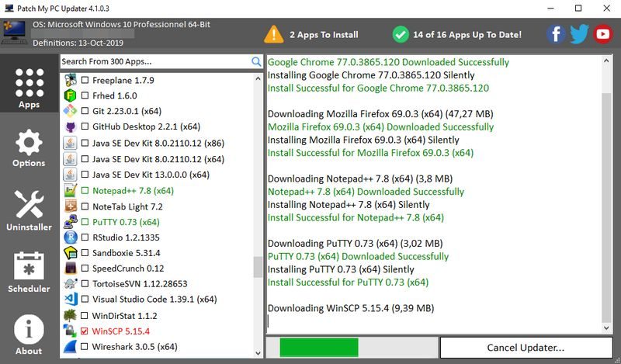Click the NoteTab Light icon
The image size is (621, 364).
(x=70, y=206)
